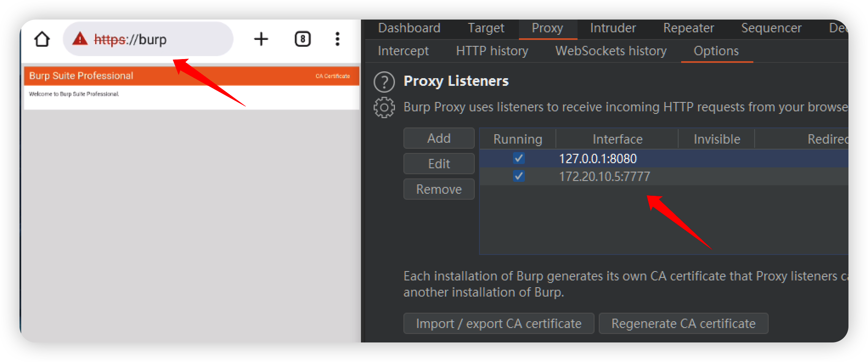Switch to the Dashboard tab

(x=409, y=28)
